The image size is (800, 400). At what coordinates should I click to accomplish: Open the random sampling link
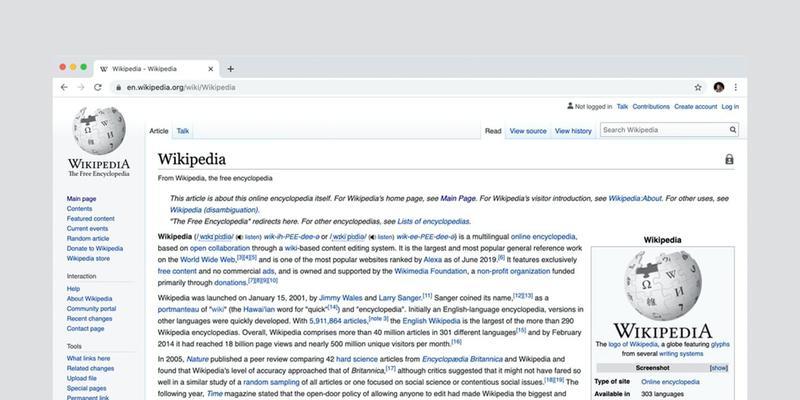(271, 382)
